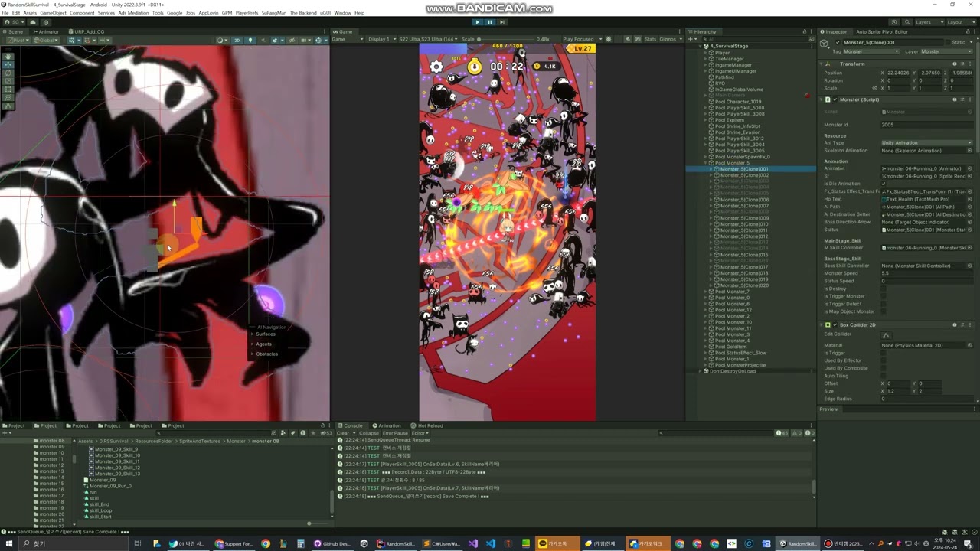Viewport: 980px width, 551px height.
Task: Click the global search magnifier icon
Action: [x=906, y=22]
